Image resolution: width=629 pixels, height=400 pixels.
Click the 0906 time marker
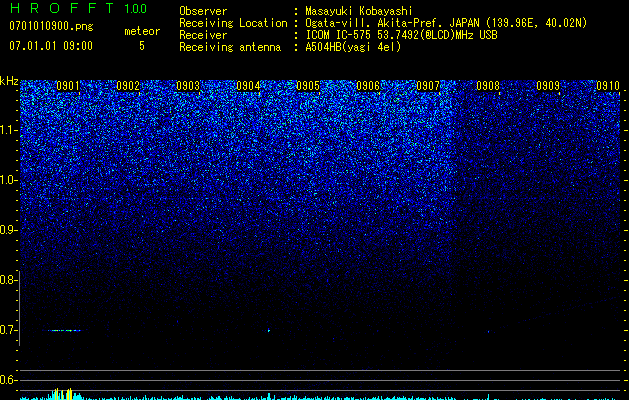pyautogui.click(x=368, y=86)
